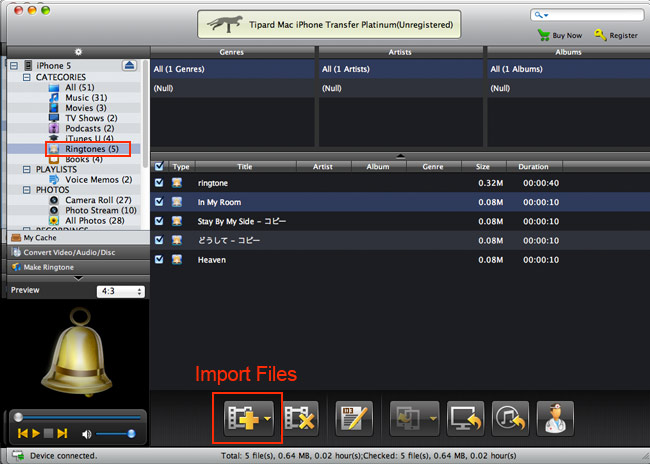Sort by the Artist column header
The image size is (650, 464).
pos(323,167)
